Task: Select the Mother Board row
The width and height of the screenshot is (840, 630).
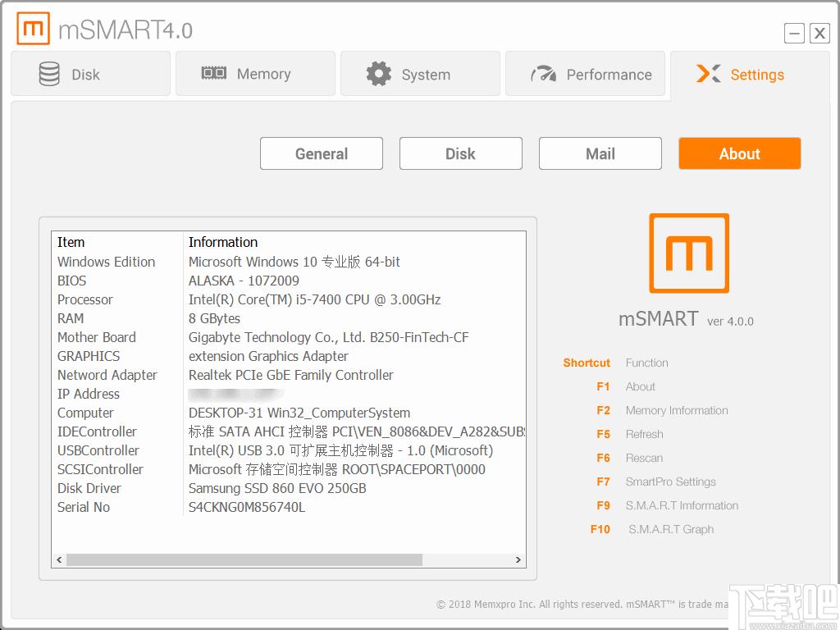Action: click(289, 337)
